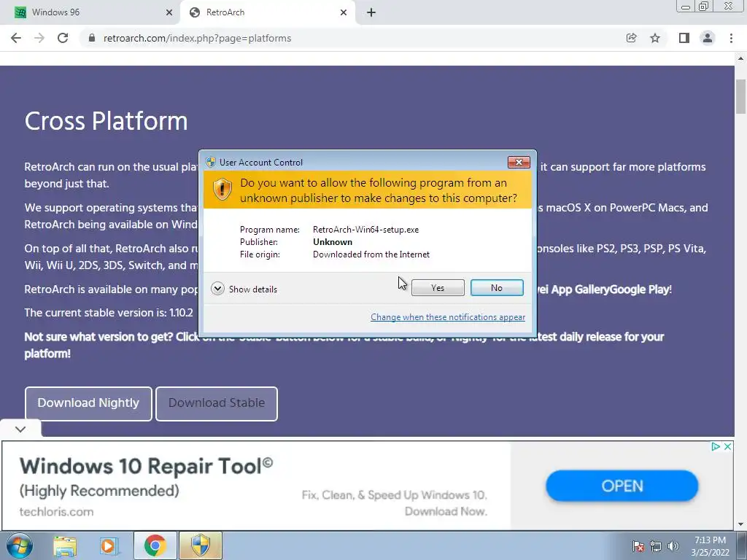Click Yes in the User Account Control dialog

(x=438, y=287)
